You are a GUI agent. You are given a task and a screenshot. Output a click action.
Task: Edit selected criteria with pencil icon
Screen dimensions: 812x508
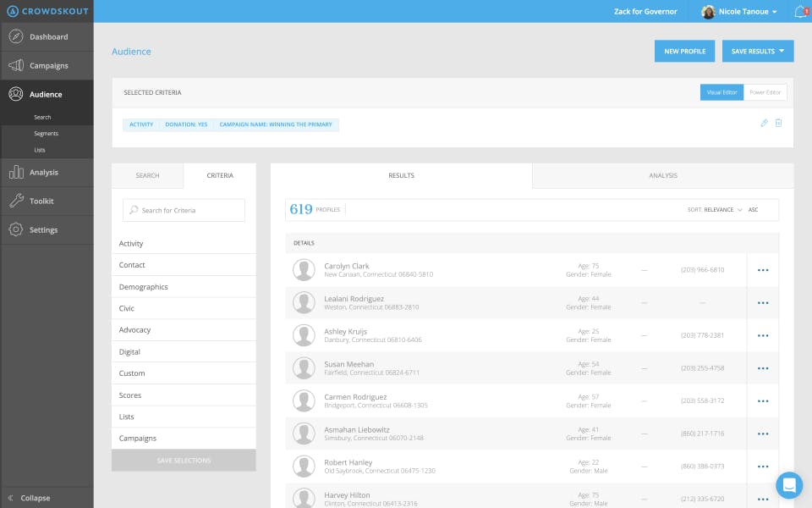(x=764, y=123)
